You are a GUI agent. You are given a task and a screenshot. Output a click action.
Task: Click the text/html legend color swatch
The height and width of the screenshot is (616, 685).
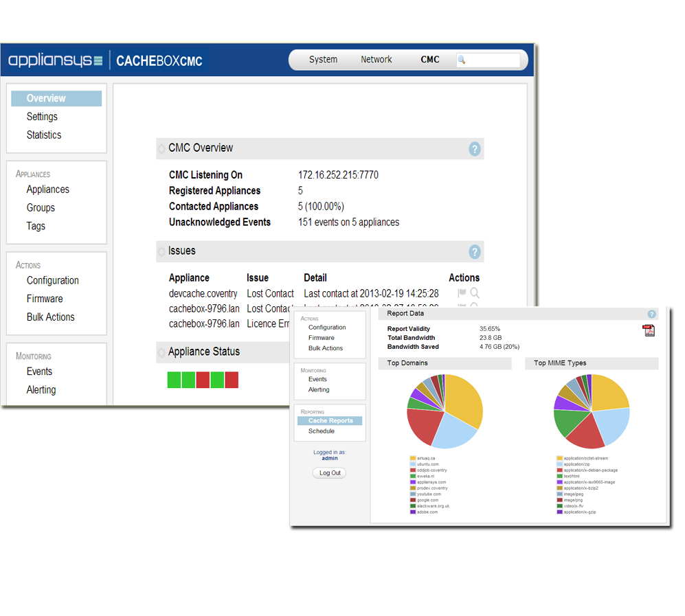point(559,477)
